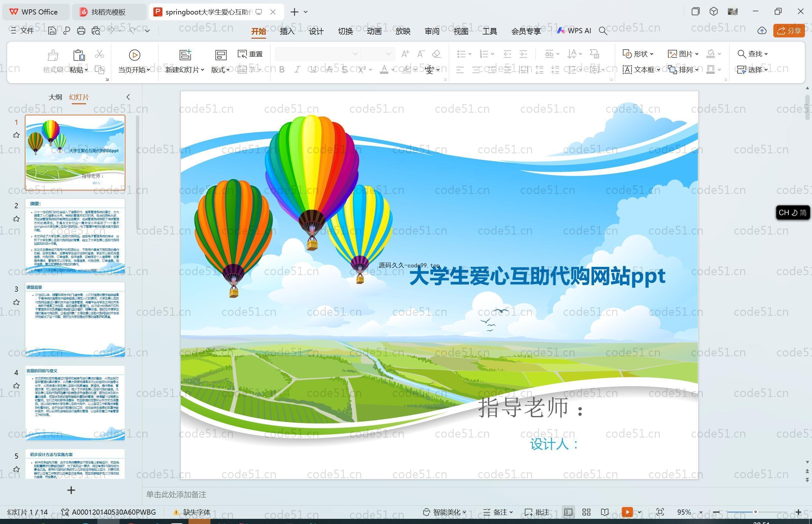The height and width of the screenshot is (524, 812).
Task: Click the WPS AI button
Action: tap(574, 31)
